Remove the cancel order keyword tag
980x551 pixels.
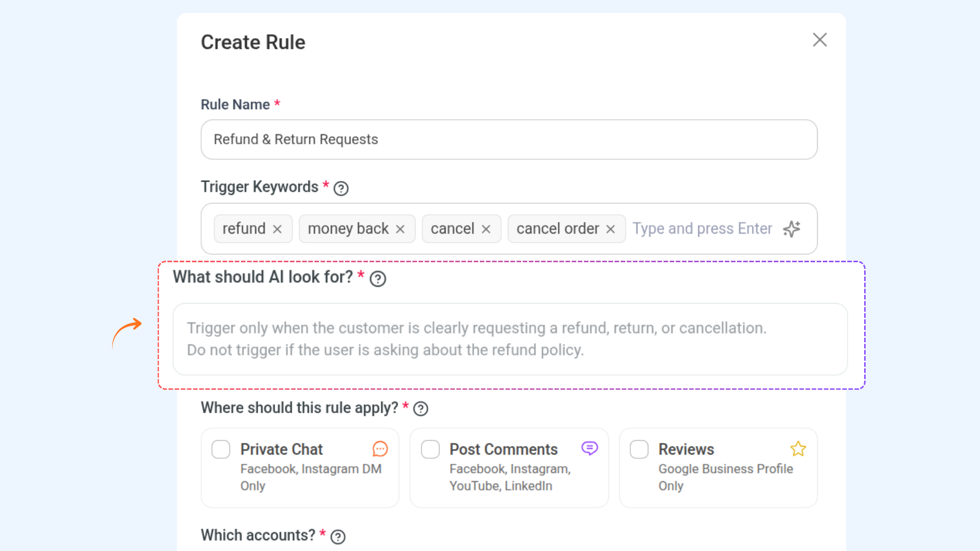[x=610, y=229]
